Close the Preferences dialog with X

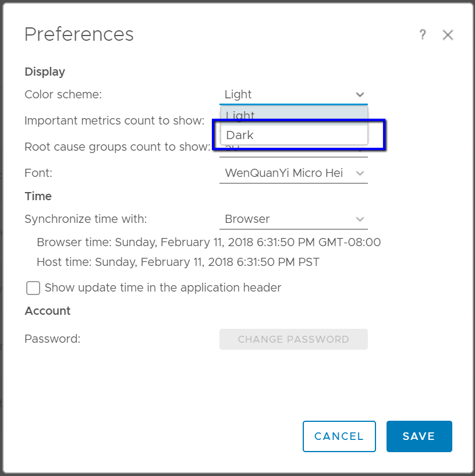coord(448,35)
